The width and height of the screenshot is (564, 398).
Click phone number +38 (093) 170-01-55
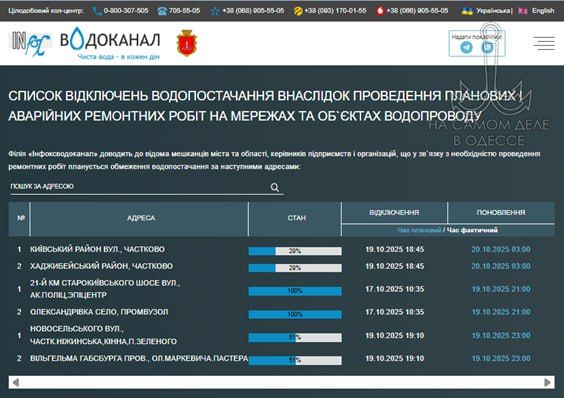click(335, 11)
